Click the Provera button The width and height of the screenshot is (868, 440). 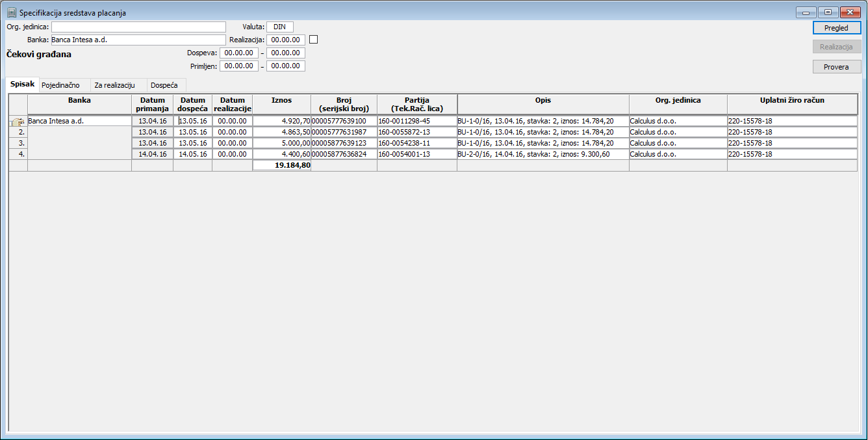[837, 67]
